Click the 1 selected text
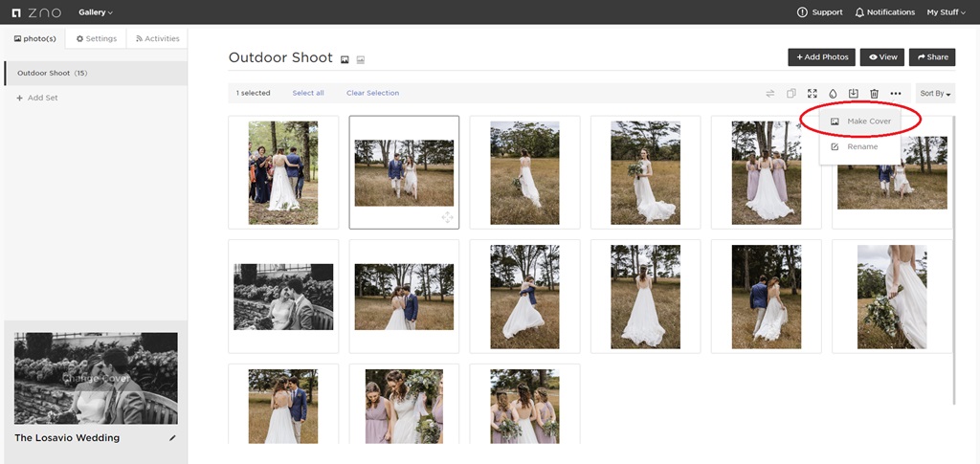 [x=253, y=93]
